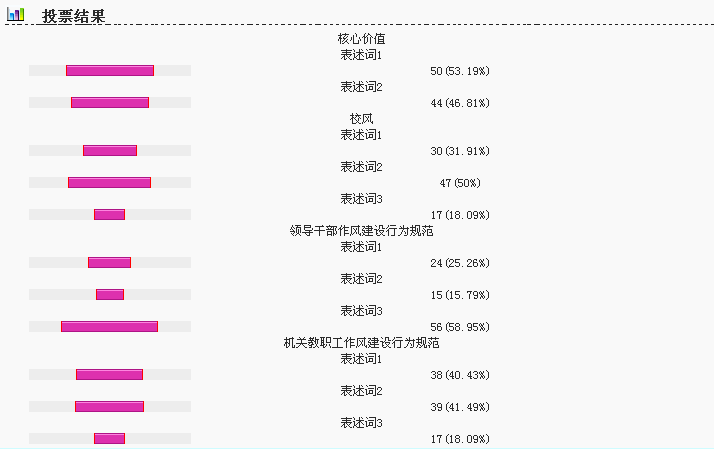
Task: Click the 15 (15.79%) result bar
Action: click(110, 294)
